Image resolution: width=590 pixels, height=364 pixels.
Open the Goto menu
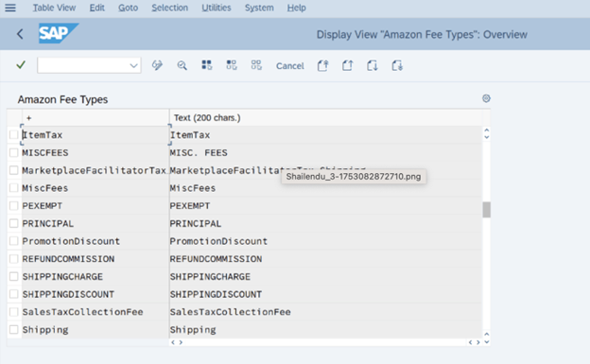128,8
